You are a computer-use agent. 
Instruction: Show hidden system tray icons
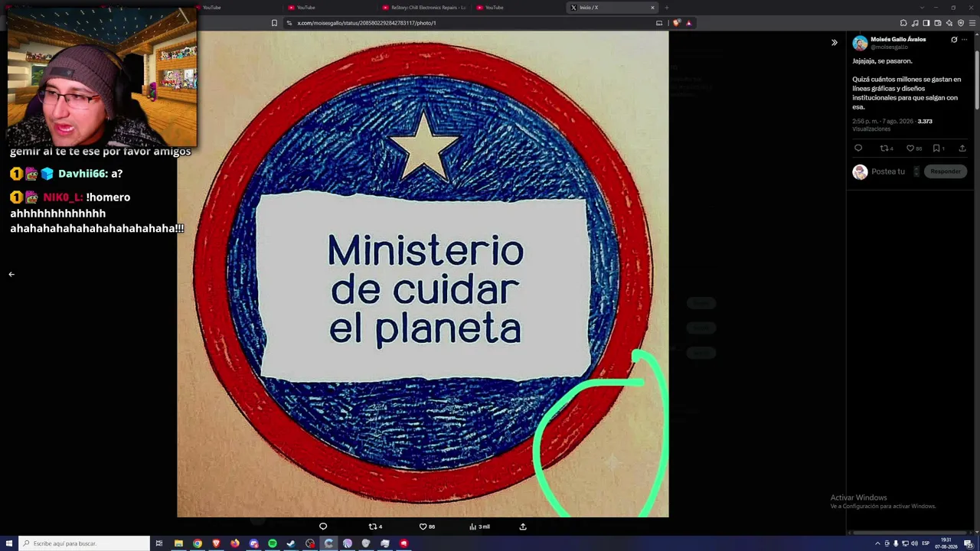coord(877,543)
